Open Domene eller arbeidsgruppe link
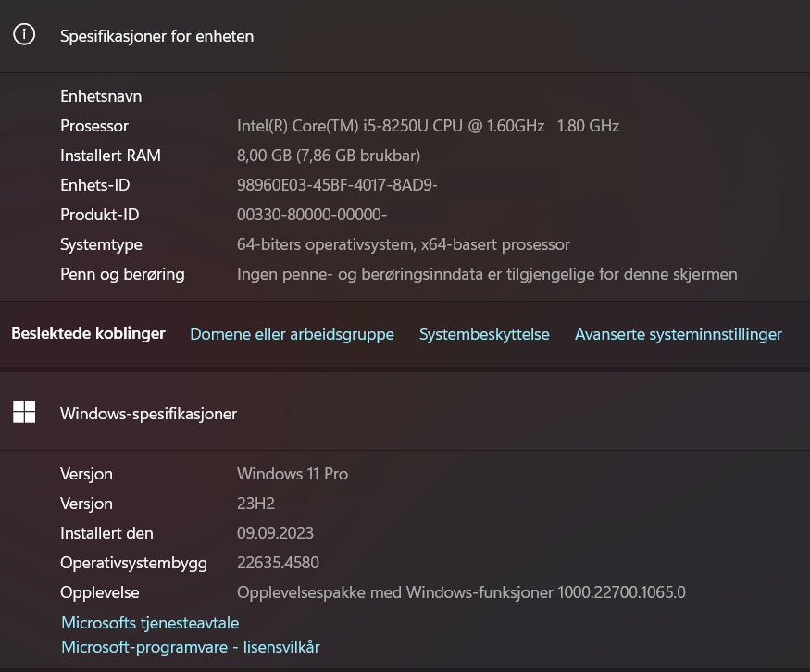This screenshot has height=672, width=810. coord(292,334)
